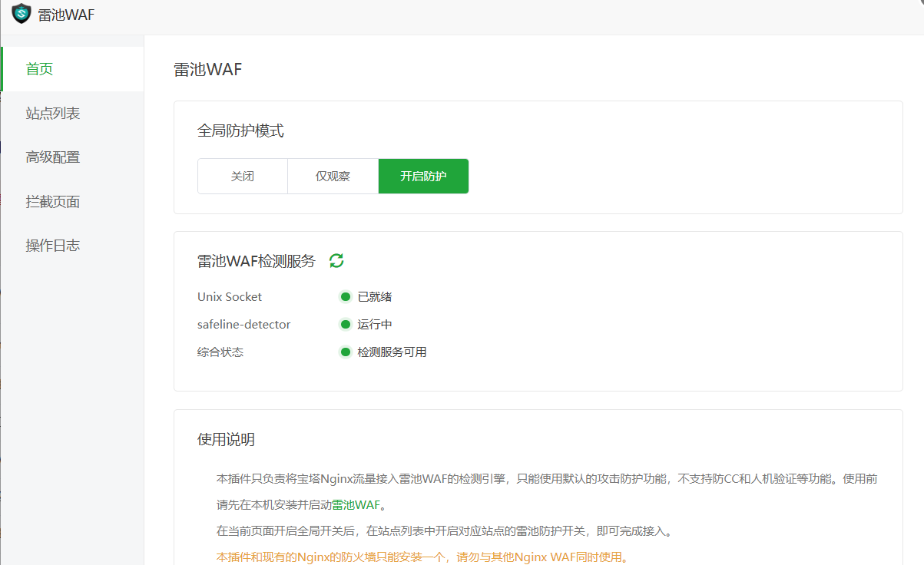The width and height of the screenshot is (924, 565).
Task: Click the orange Nginx WAF warning text
Action: [x=422, y=557]
